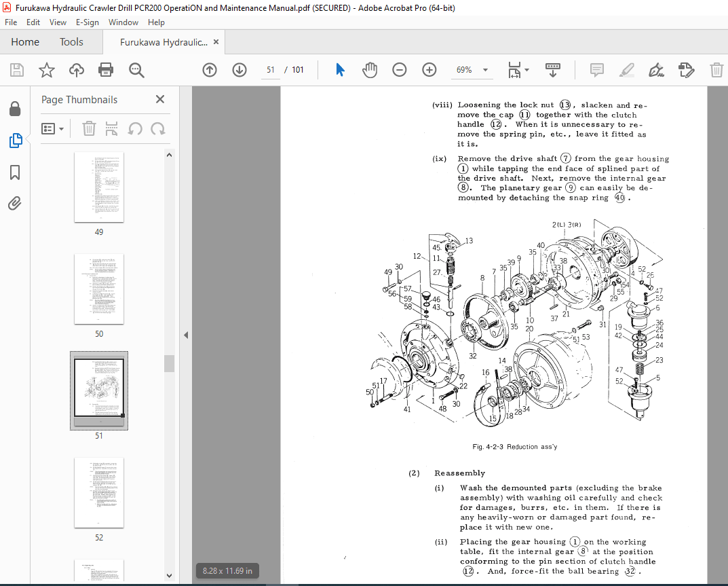Select the Highlight text tool

(x=626, y=69)
